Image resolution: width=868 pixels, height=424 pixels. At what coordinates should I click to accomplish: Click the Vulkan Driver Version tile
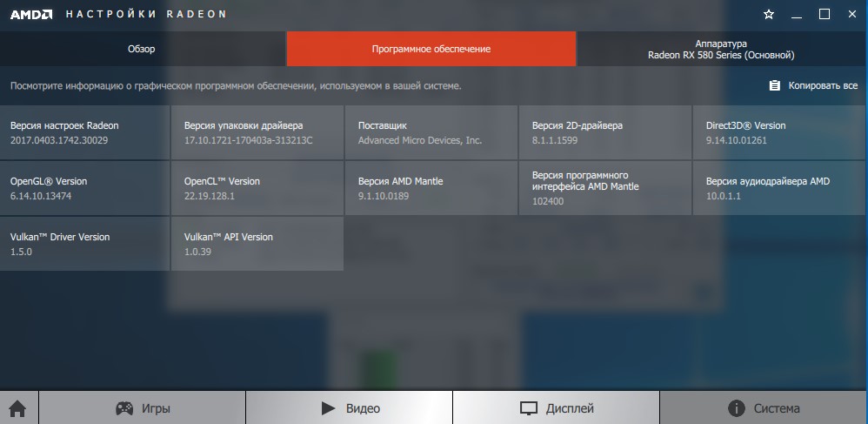click(84, 244)
